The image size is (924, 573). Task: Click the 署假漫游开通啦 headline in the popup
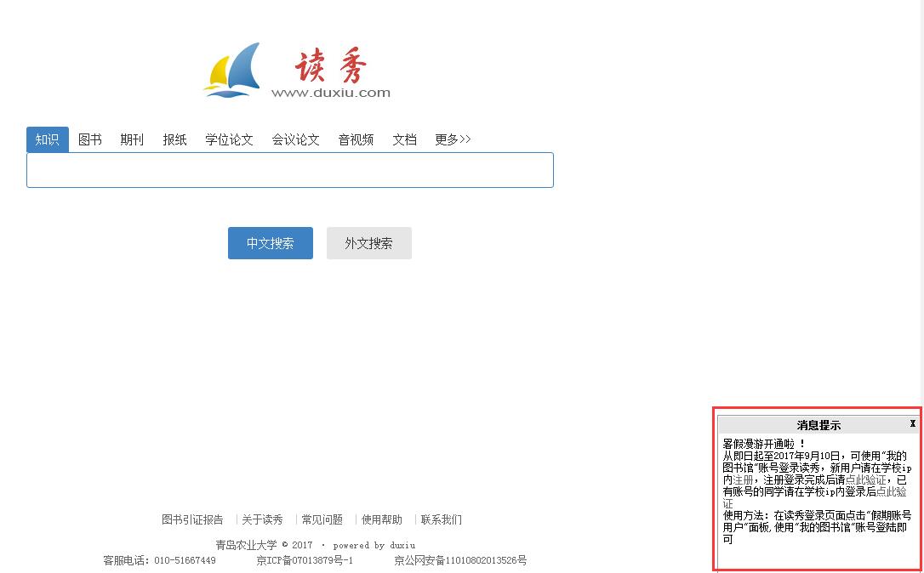[x=764, y=444]
